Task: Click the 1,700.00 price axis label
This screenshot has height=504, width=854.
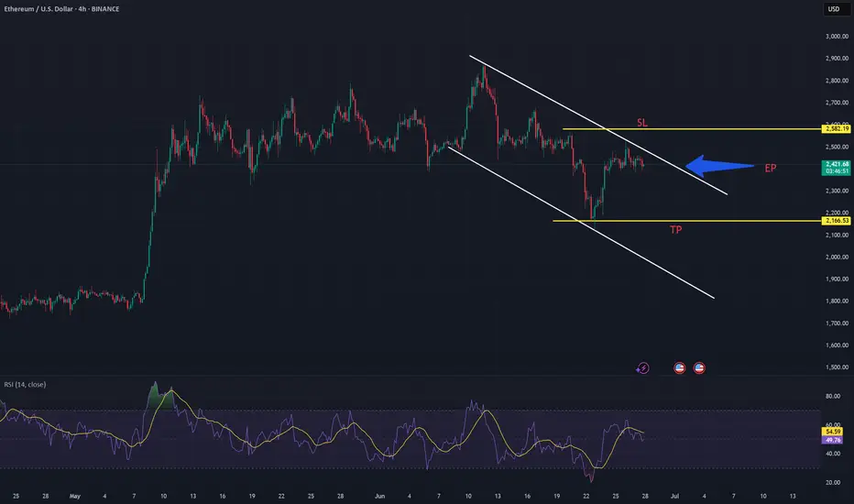Action: 838,323
